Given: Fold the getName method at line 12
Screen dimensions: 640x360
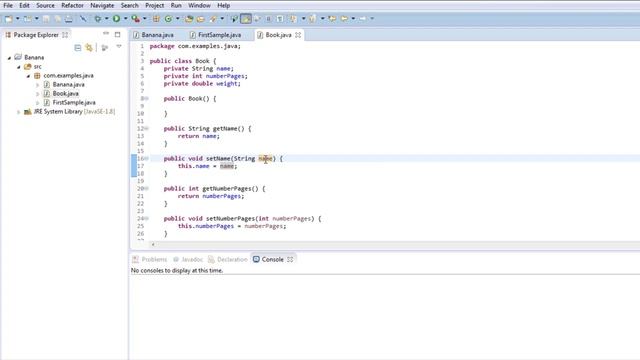Looking at the screenshot, I should 147,129.
